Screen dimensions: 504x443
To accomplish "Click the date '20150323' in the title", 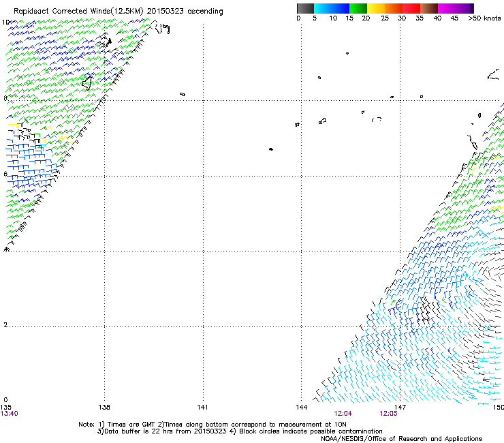I will point(166,11).
